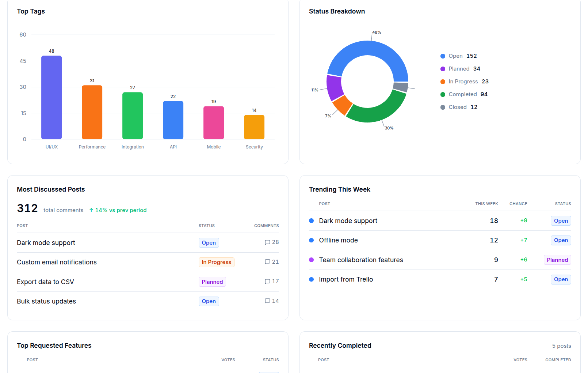
Task: Click the pink Mobile bar
Action: (214, 123)
